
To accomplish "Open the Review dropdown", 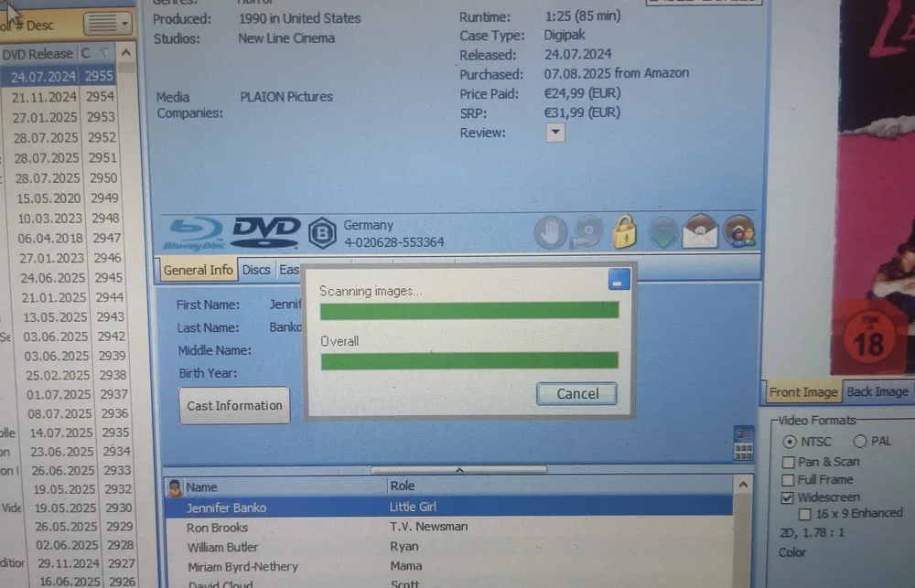I will [555, 133].
